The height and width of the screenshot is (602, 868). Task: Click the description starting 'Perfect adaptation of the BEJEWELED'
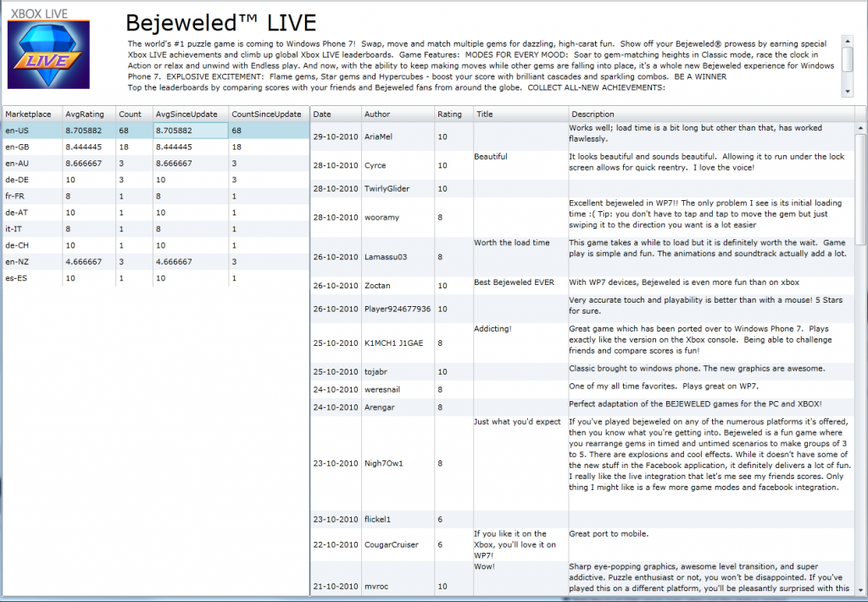coord(695,404)
